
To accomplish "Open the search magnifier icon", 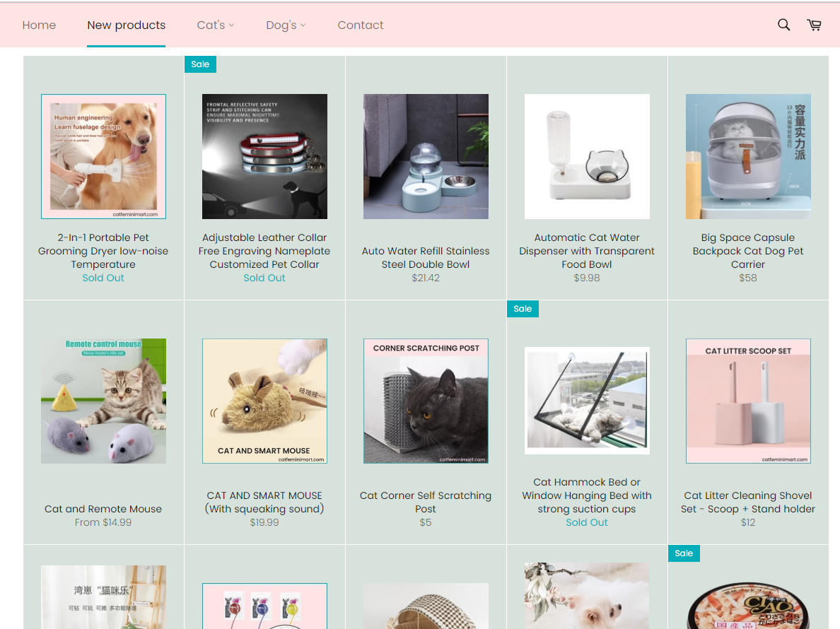I will click(x=783, y=25).
